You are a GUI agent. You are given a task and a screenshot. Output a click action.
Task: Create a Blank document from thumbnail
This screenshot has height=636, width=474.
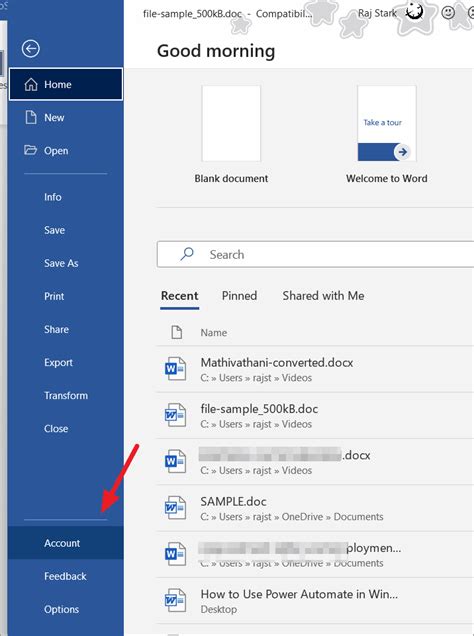(x=231, y=124)
